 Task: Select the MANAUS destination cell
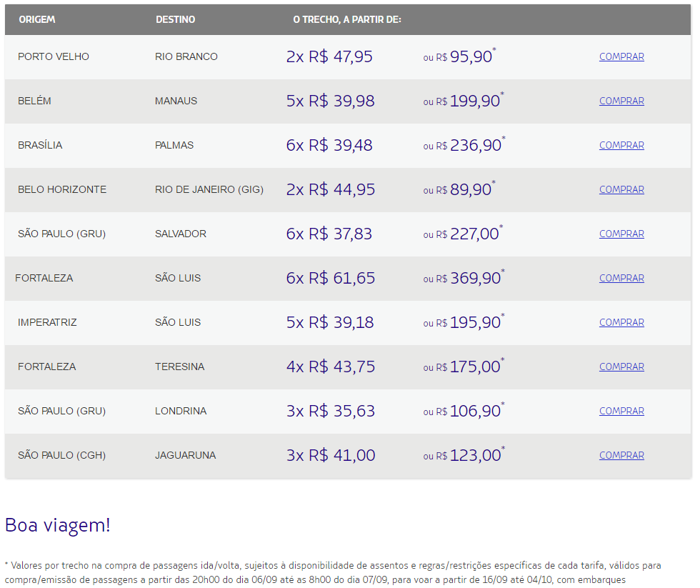point(176,101)
